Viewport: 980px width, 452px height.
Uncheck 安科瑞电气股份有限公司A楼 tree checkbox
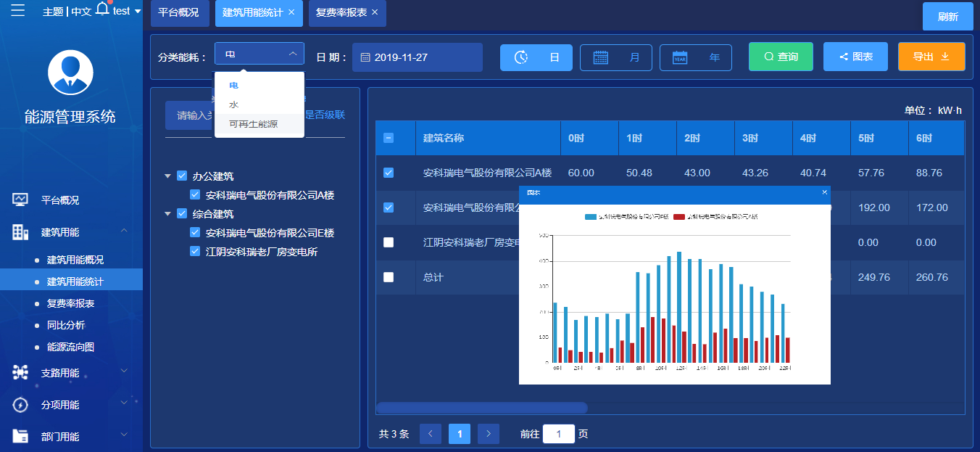[195, 194]
